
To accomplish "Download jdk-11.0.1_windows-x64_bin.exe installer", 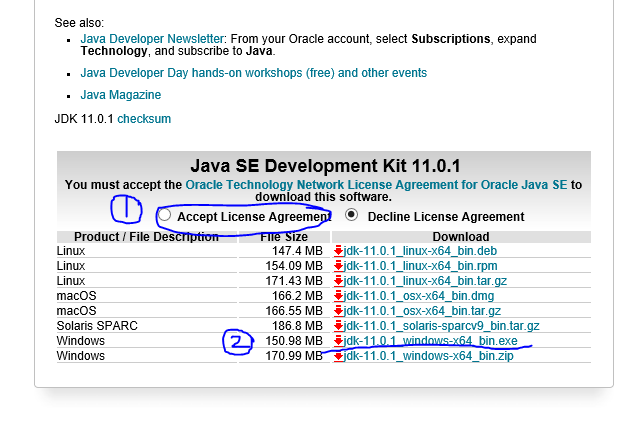I will (431, 341).
